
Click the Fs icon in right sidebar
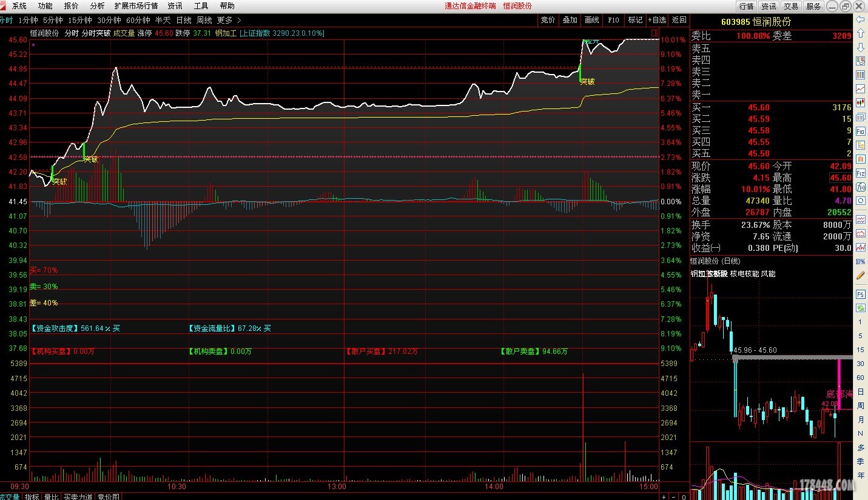point(860,294)
